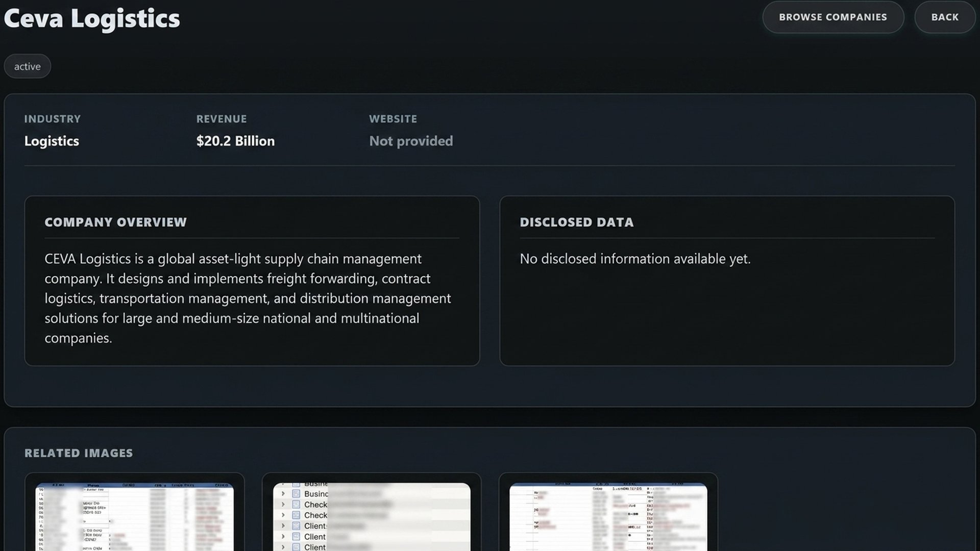Viewport: 980px width, 551px height.
Task: Click the RELATED IMAGES heading
Action: point(79,453)
